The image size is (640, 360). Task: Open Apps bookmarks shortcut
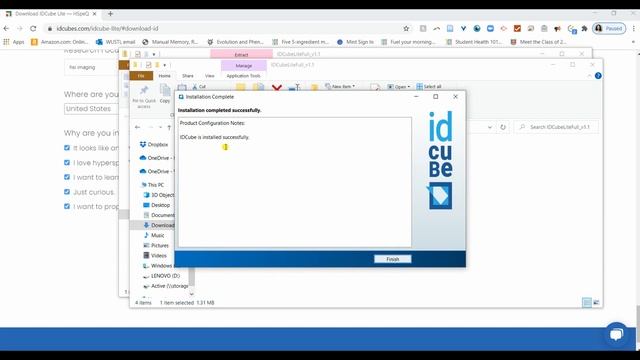[14, 42]
